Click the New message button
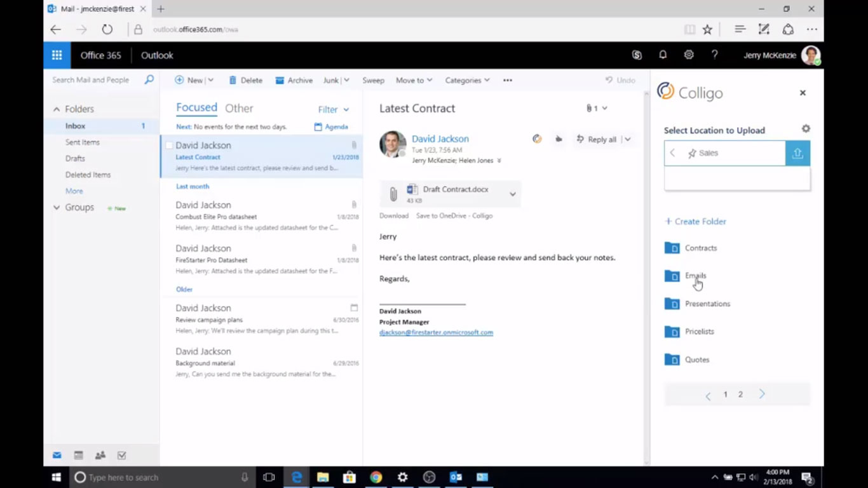Image resolution: width=868 pixels, height=488 pixels. tap(189, 80)
